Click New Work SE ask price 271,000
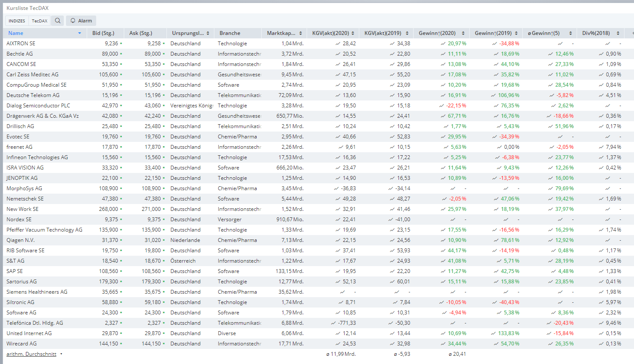 click(151, 209)
